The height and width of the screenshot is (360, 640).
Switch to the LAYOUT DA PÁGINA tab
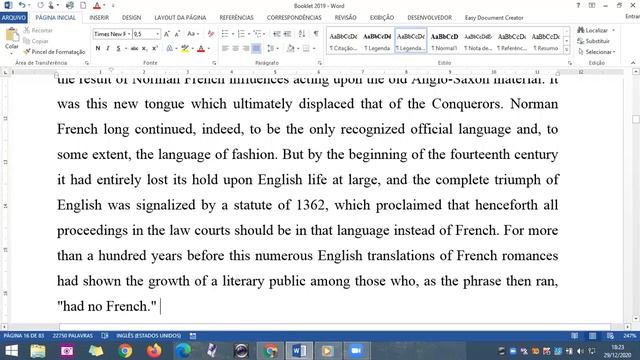click(180, 18)
